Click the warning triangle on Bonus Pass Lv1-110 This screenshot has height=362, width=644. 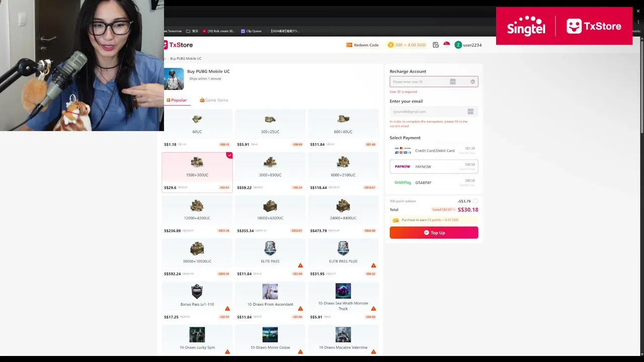227,309
